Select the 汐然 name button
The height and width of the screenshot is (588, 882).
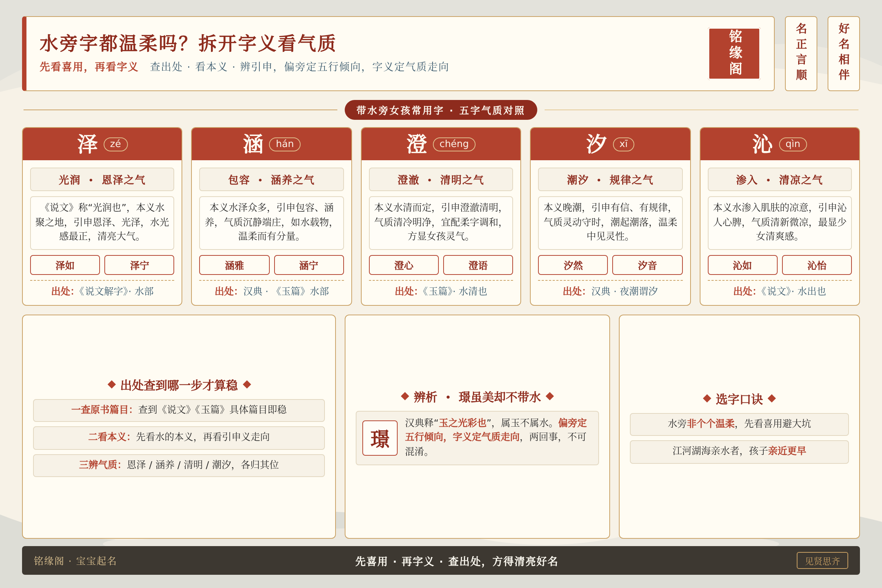tap(573, 265)
